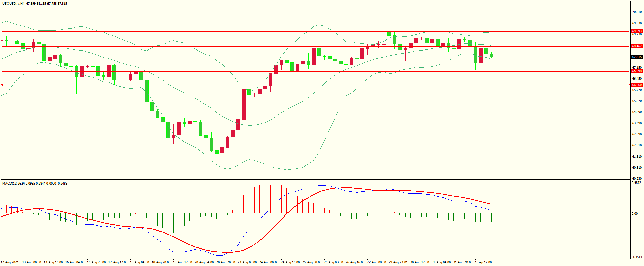Click left anchor handle of 68.462 line

(2, 46)
